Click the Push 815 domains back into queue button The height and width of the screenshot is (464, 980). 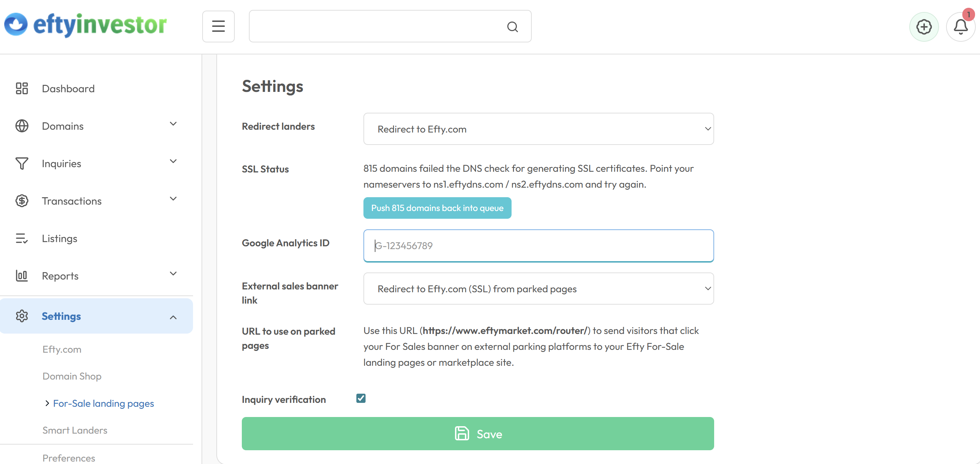point(437,208)
